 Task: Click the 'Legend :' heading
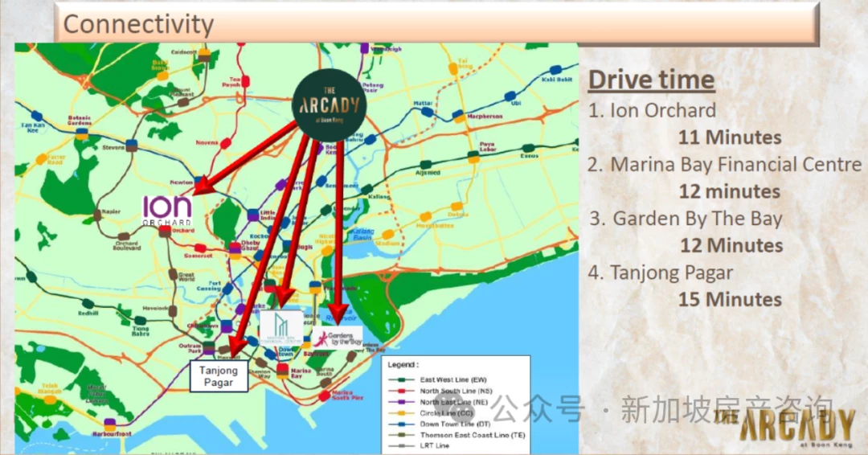(403, 365)
